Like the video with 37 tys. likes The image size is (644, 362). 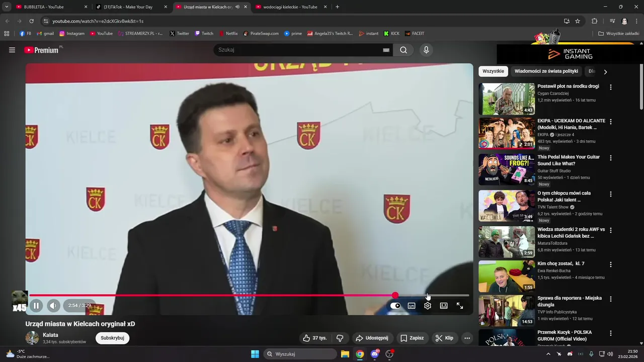coord(314,338)
